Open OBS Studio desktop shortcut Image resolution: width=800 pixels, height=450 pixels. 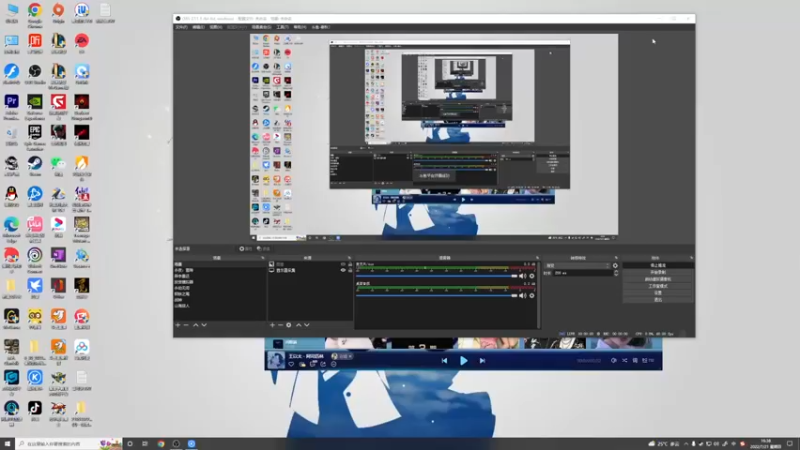click(x=35, y=74)
